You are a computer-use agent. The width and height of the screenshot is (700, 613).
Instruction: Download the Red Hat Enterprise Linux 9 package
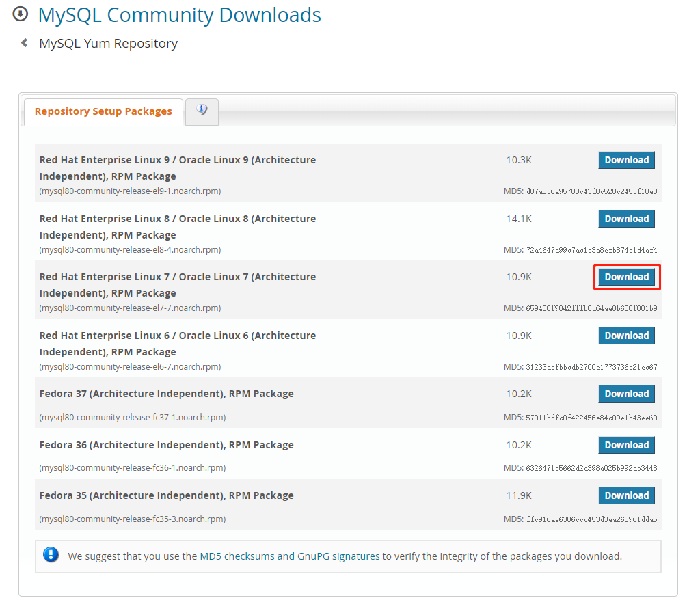[x=626, y=159]
